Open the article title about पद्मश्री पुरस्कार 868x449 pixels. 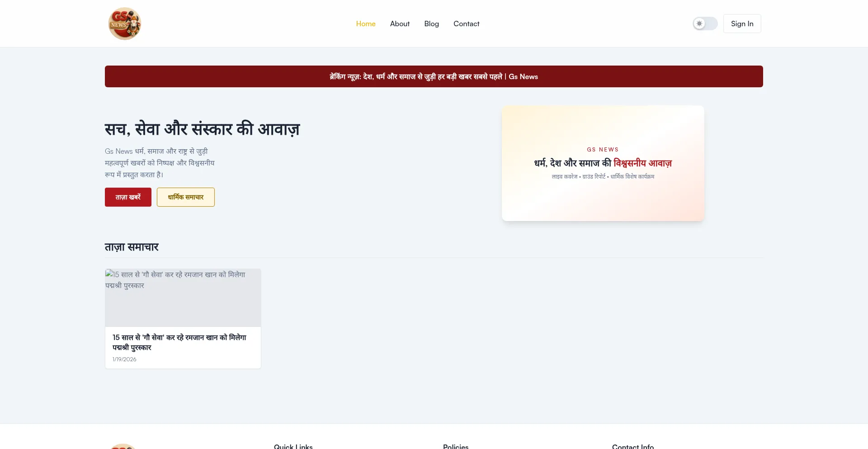(x=179, y=342)
